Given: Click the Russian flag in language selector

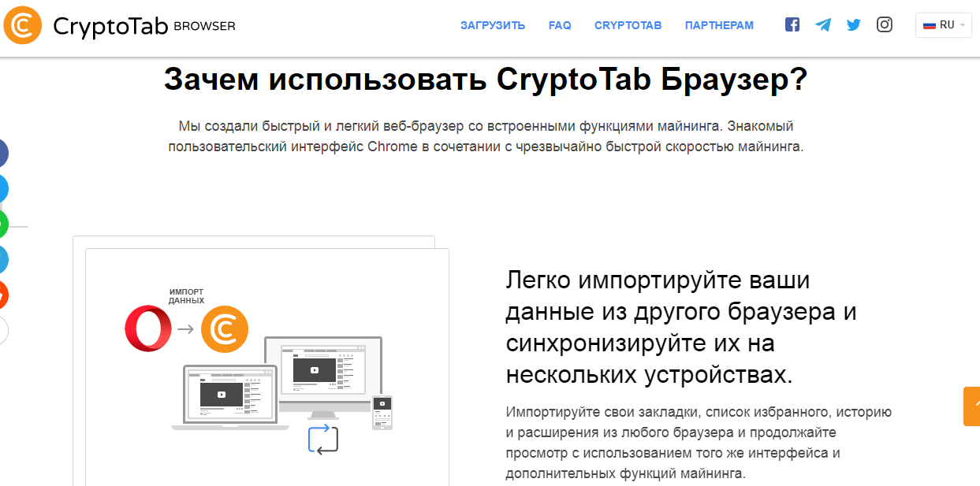Looking at the screenshot, I should (929, 25).
